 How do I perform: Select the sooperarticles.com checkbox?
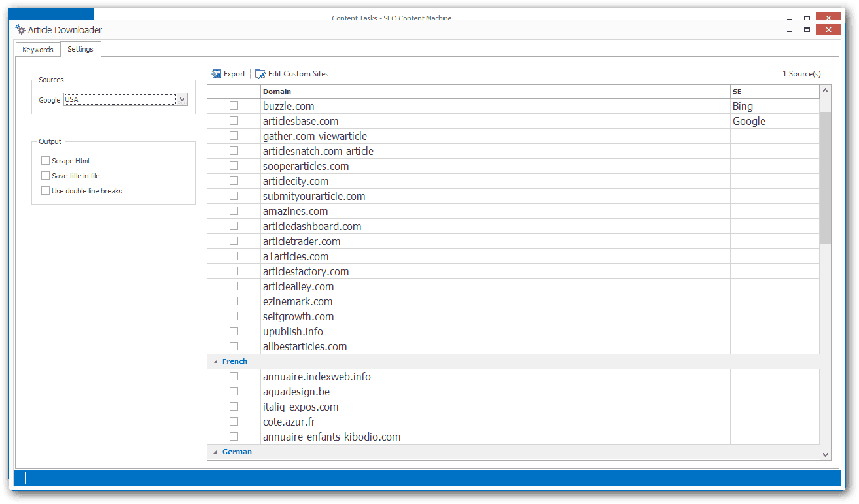click(234, 166)
